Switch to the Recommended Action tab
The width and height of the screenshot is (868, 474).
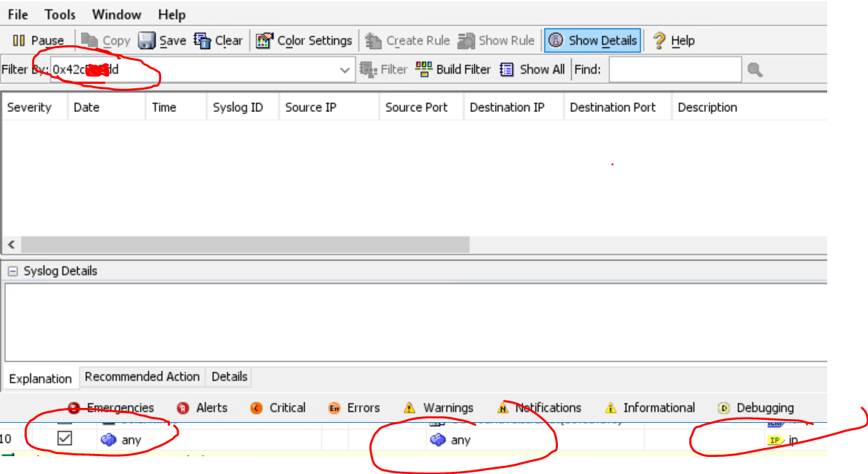pyautogui.click(x=142, y=377)
